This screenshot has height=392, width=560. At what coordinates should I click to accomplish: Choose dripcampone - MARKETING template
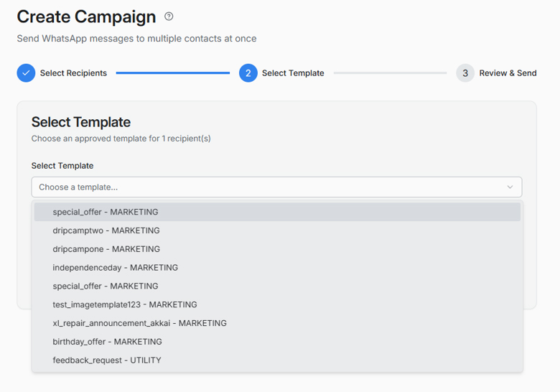pos(277,249)
